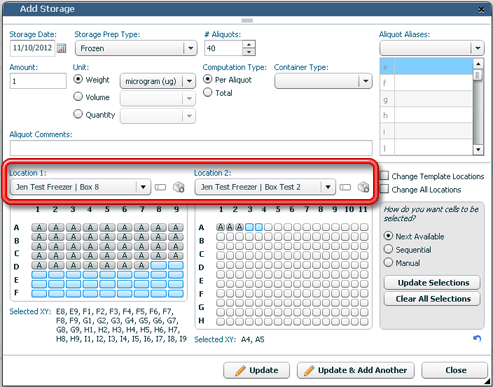The image size is (493, 387).
Task: Click the # Aliquots number field
Action: (x=223, y=48)
